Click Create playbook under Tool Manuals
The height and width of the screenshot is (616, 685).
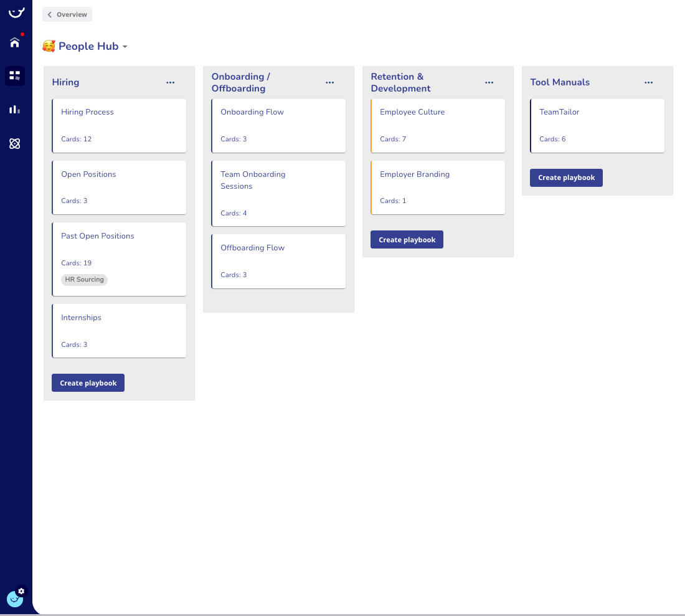[x=566, y=178]
